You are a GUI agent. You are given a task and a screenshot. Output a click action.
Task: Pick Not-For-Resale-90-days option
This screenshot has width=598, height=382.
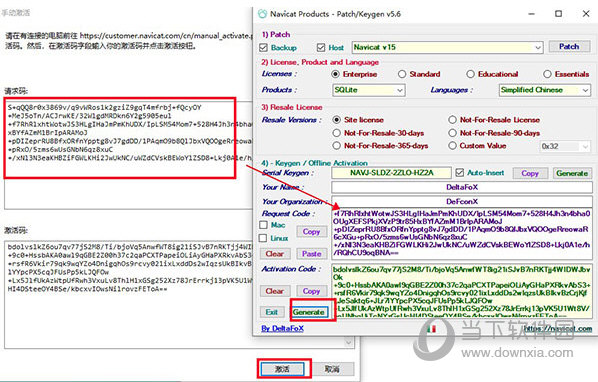452,133
